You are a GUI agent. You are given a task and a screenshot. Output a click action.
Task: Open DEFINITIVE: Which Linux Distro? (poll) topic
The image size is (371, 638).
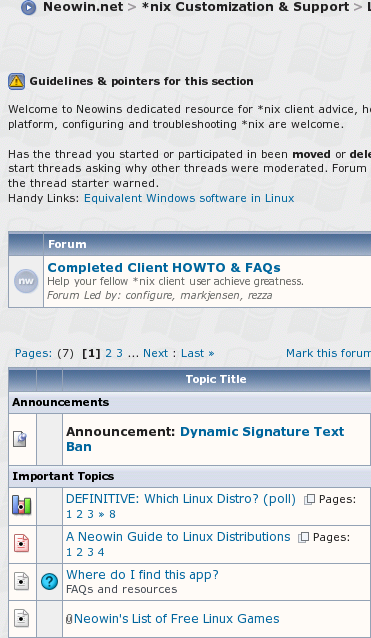(x=181, y=499)
